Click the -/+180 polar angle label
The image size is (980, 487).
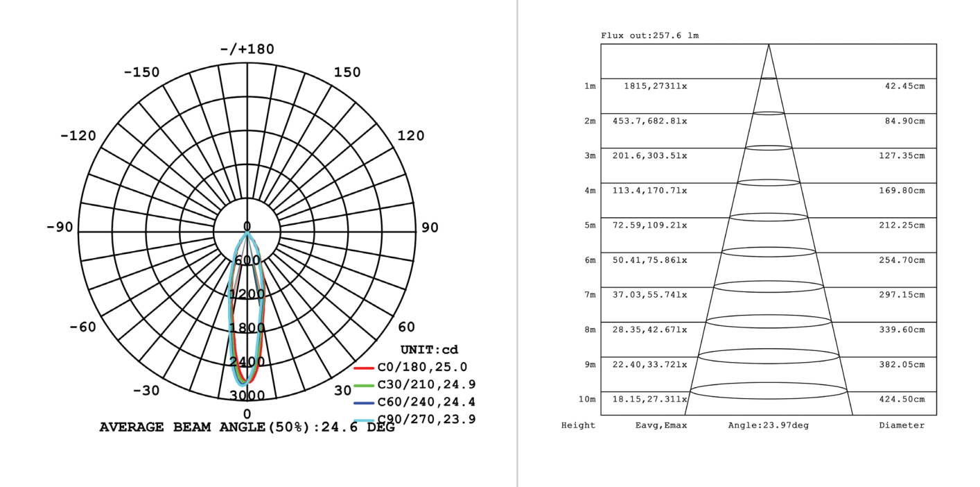(247, 49)
